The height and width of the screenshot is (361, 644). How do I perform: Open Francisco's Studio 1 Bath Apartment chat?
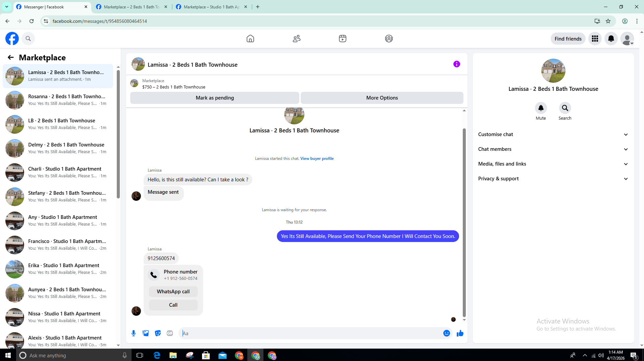(58, 245)
